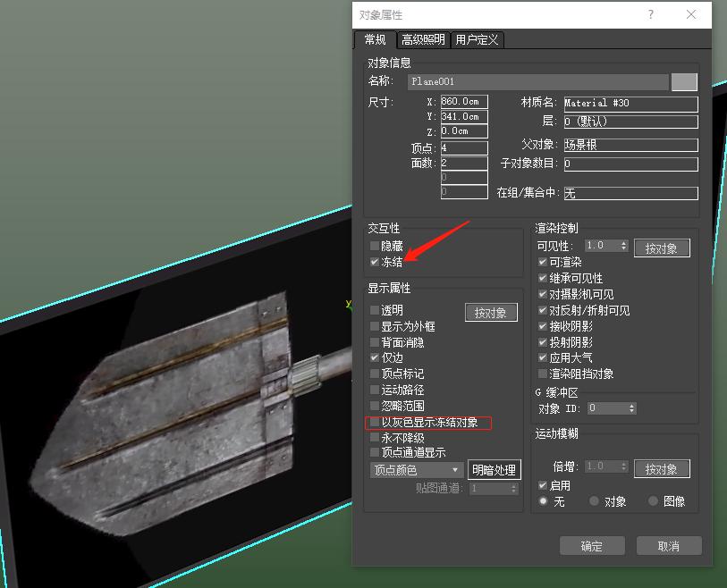Uncheck the 冻结 (Freeze) checkbox
The image size is (727, 588).
[x=374, y=262]
